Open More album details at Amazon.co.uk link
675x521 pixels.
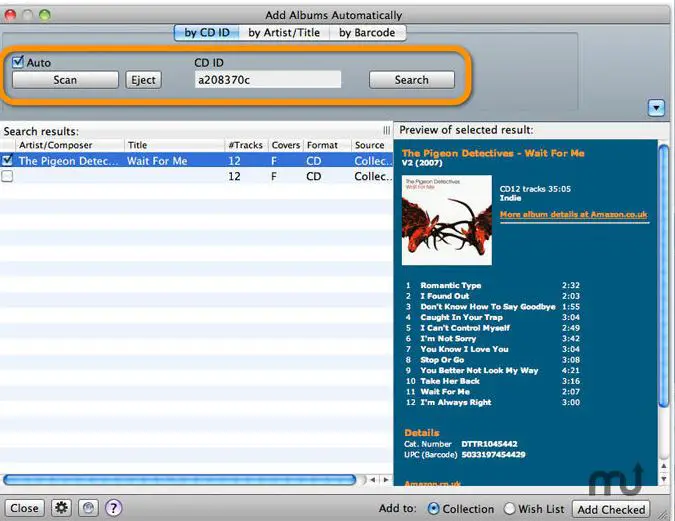(x=573, y=214)
